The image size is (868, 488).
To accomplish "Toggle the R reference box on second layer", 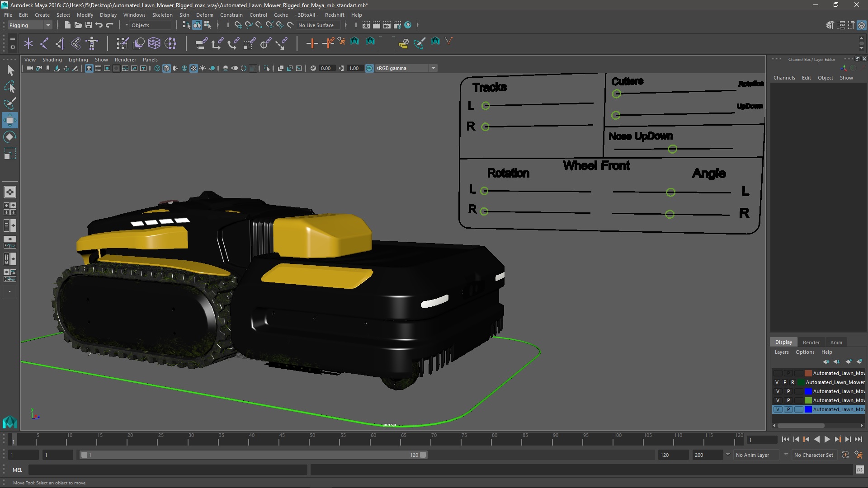I will click(793, 382).
